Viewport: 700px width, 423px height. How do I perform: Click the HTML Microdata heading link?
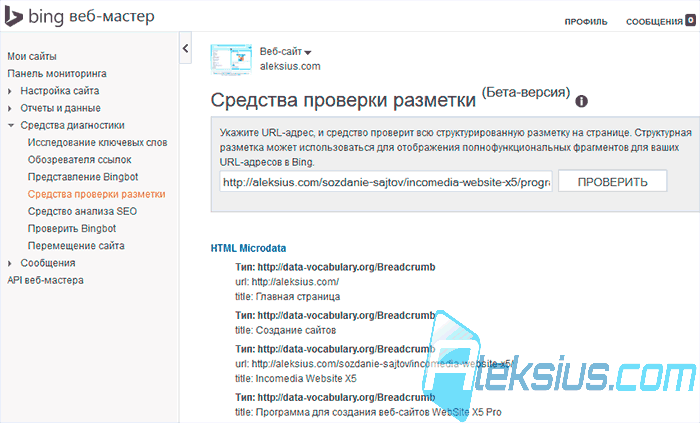pyautogui.click(x=248, y=248)
